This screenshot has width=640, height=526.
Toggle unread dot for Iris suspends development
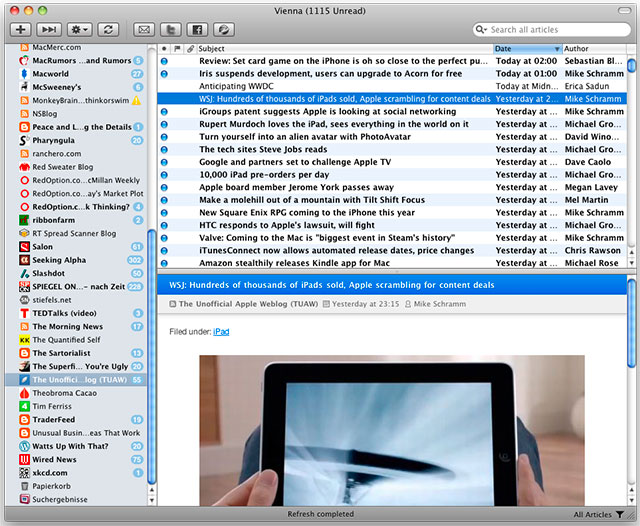(x=164, y=74)
